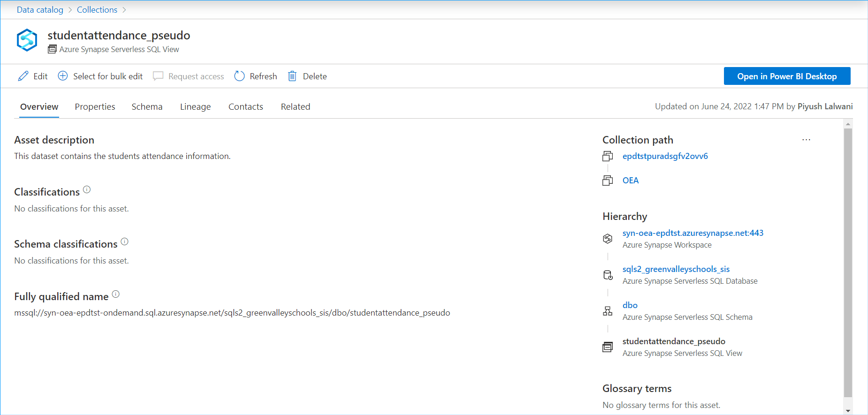Click the scrollbar up arrow

tap(848, 124)
